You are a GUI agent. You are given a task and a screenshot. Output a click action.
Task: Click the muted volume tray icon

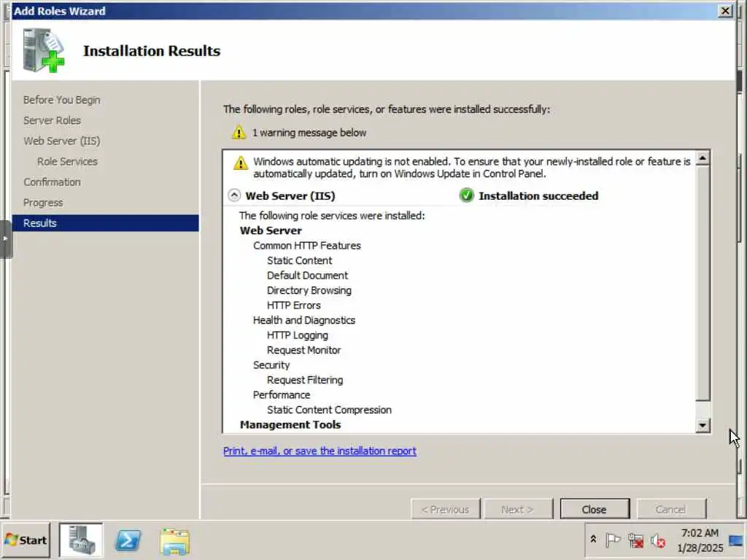point(658,540)
